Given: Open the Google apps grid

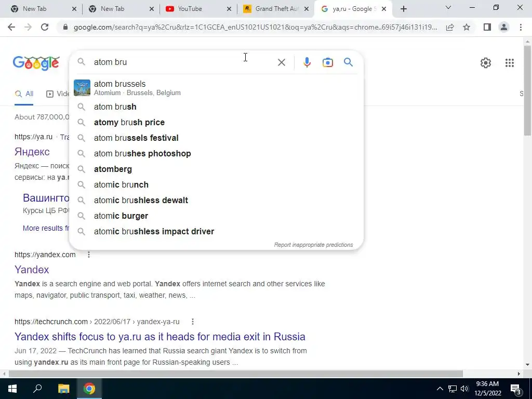Looking at the screenshot, I should (509, 63).
